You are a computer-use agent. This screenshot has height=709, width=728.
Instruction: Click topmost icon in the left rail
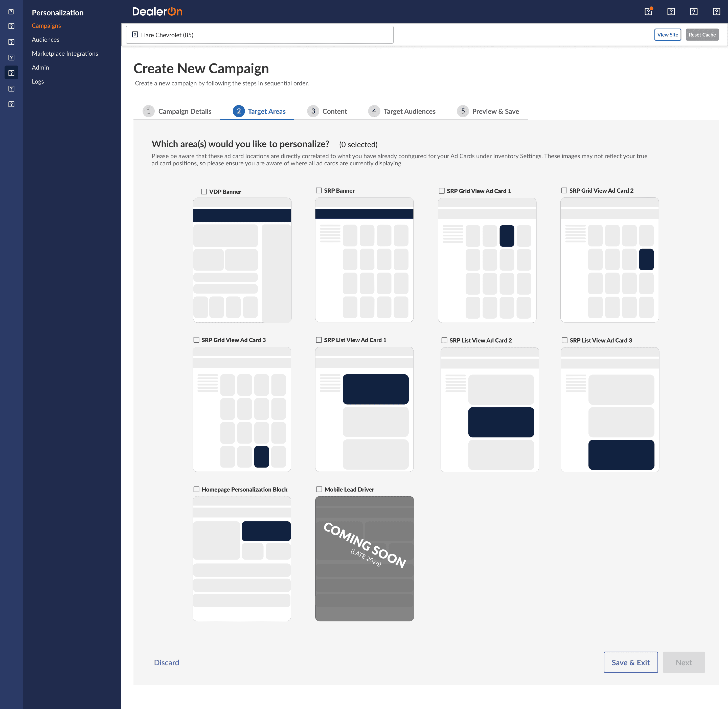coord(11,12)
